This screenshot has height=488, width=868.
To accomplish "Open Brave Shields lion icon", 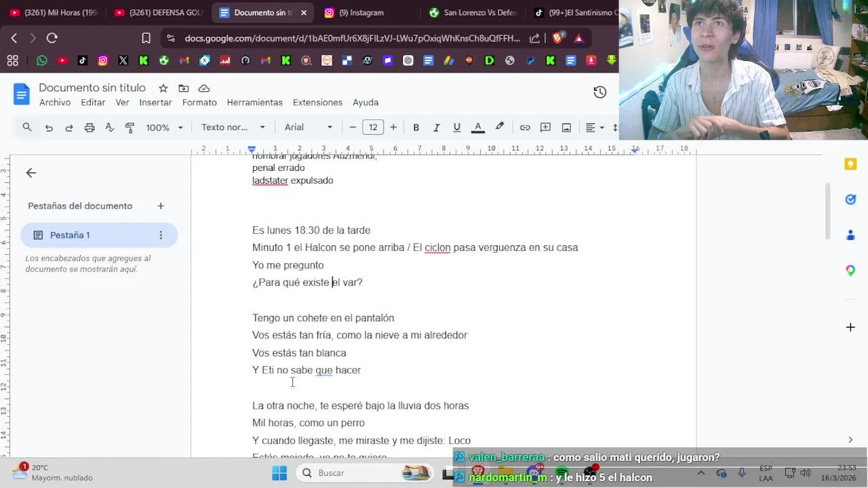I will coord(557,39).
